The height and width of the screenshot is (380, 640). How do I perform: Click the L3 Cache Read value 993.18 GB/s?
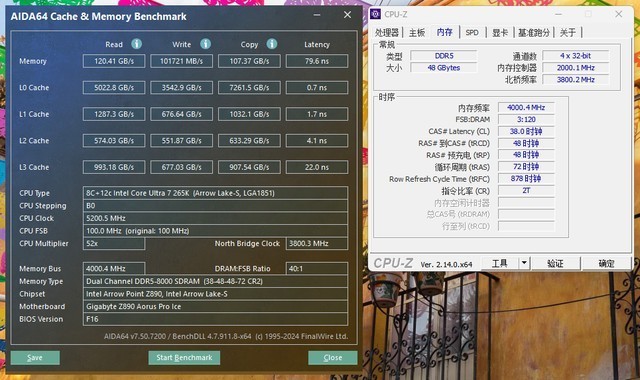pyautogui.click(x=114, y=167)
